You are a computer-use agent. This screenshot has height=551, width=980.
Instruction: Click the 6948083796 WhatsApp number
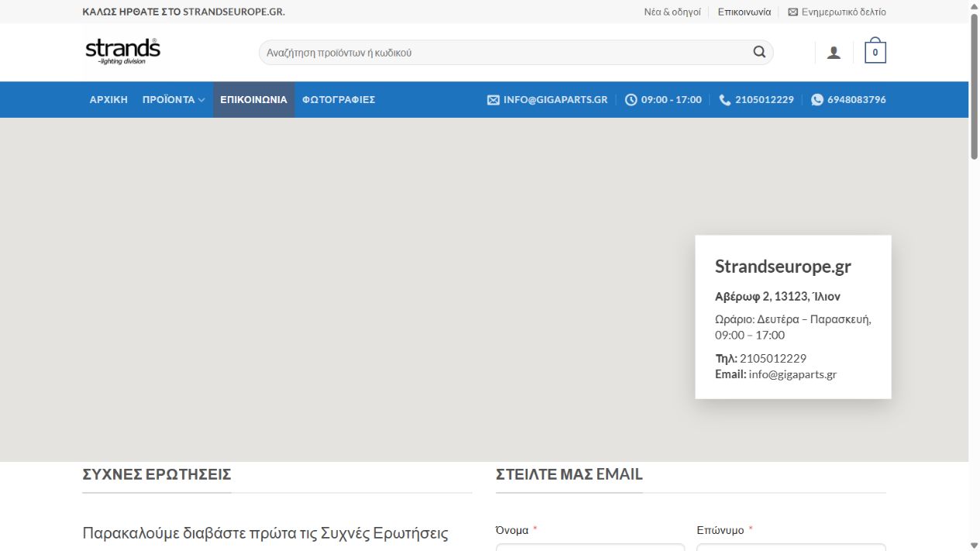click(857, 100)
